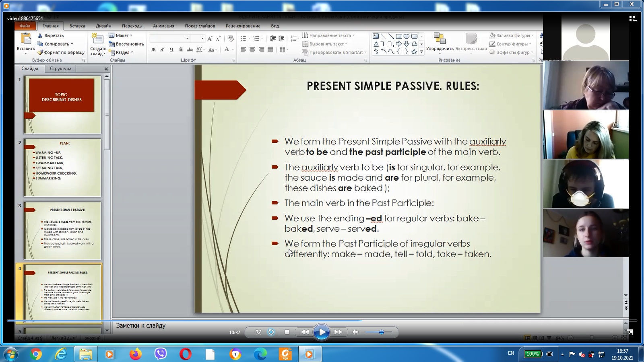Click the fast-forward button in the player

point(338,332)
